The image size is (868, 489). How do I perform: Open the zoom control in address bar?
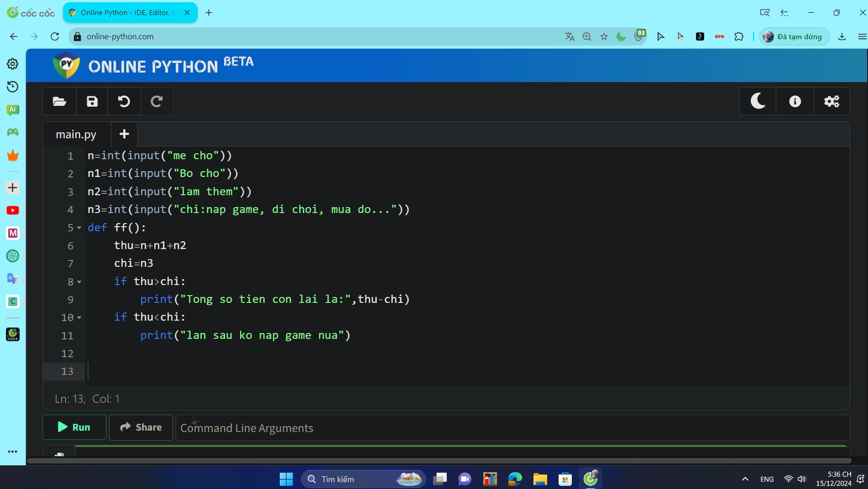[587, 36]
